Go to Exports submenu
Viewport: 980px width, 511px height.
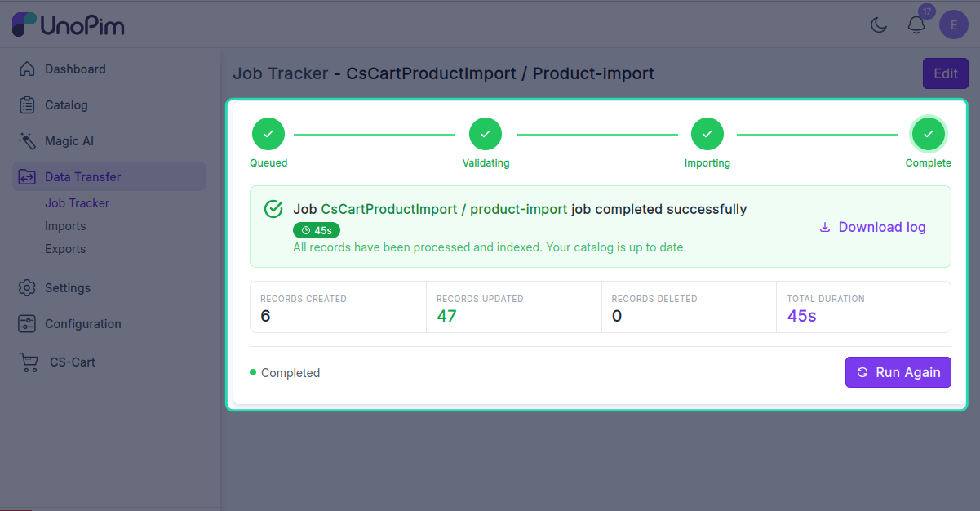pos(65,249)
